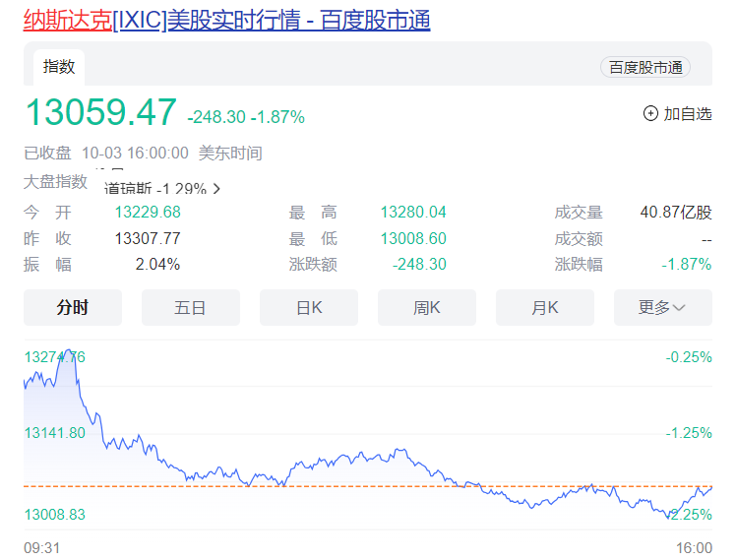Image resolution: width=736 pixels, height=560 pixels.
Task: Click the 今开 value 13229.68
Action: pos(148,213)
